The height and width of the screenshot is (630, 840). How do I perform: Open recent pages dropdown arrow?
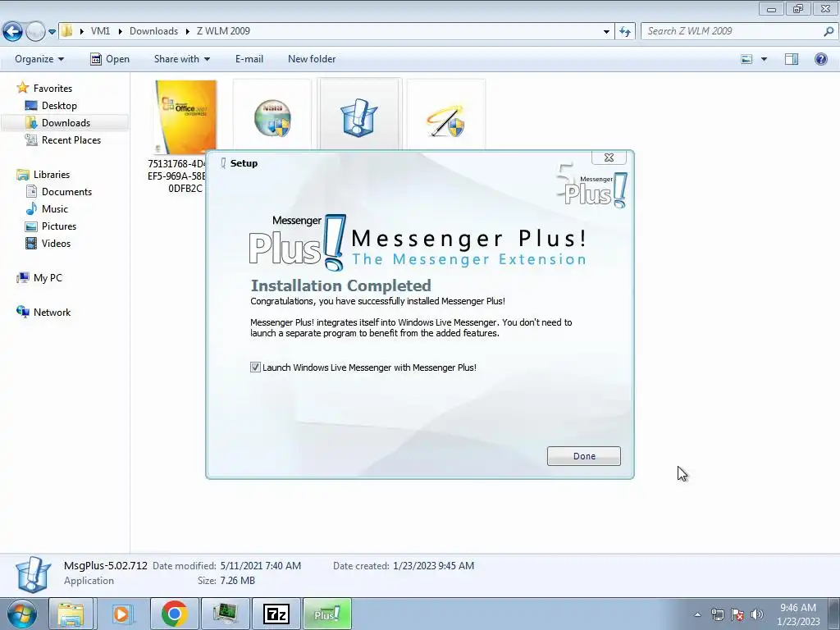[52, 32]
